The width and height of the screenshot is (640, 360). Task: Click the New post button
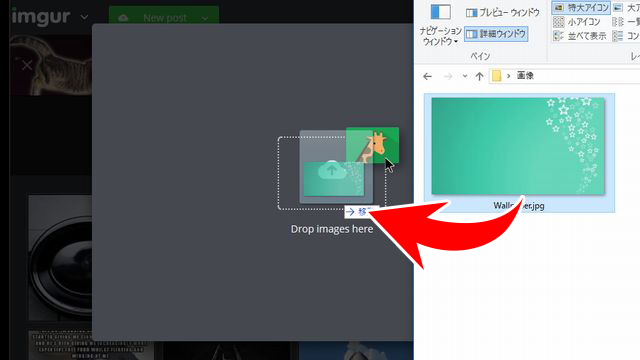coord(164,17)
